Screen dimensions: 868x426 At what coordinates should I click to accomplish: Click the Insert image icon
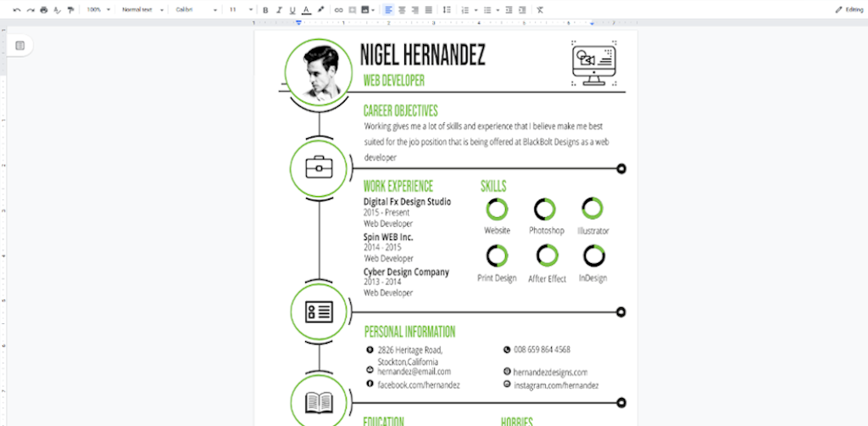(364, 10)
